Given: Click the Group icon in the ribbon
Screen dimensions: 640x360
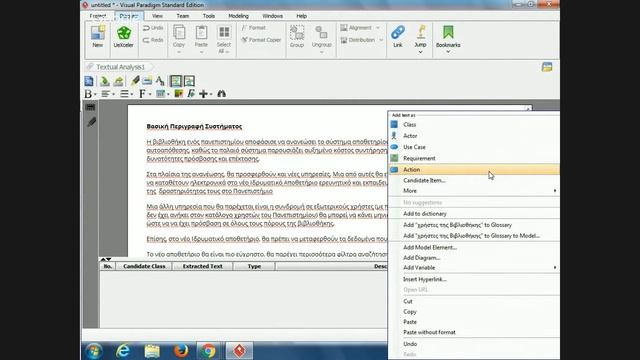Looking at the screenshot, I should click(x=297, y=33).
